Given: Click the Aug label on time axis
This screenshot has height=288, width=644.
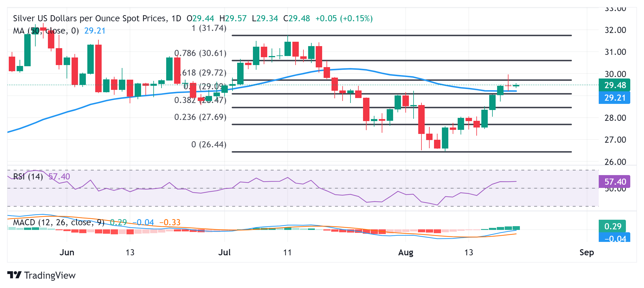Looking at the screenshot, I should pos(406,252).
